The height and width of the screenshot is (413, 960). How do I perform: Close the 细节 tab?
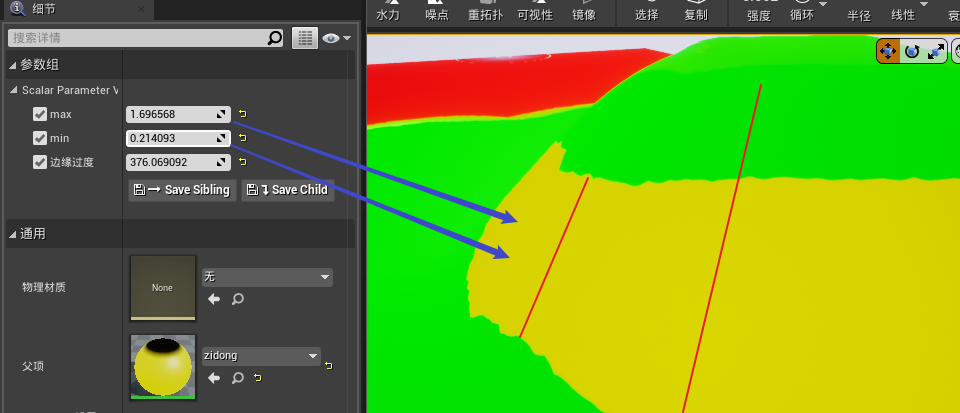point(141,9)
